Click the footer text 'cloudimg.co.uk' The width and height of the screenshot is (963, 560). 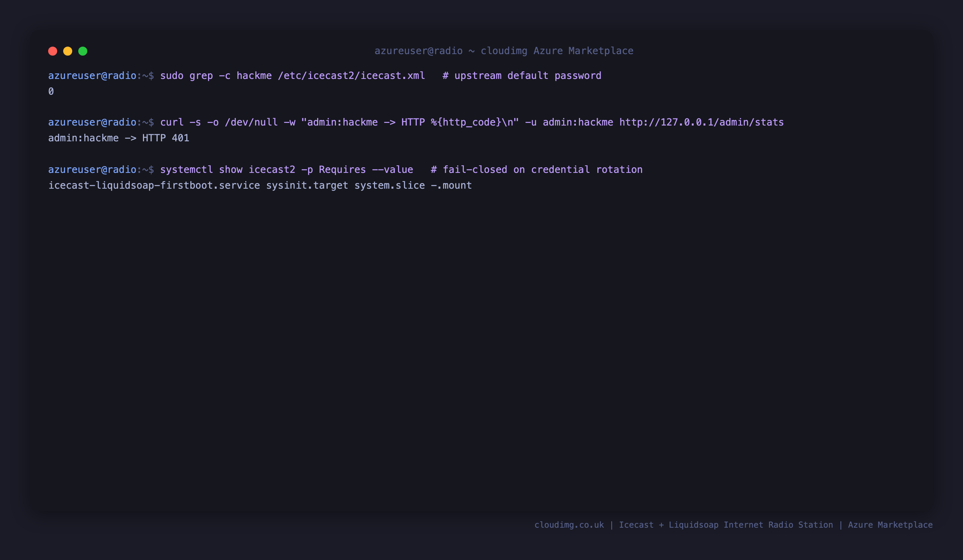click(569, 525)
